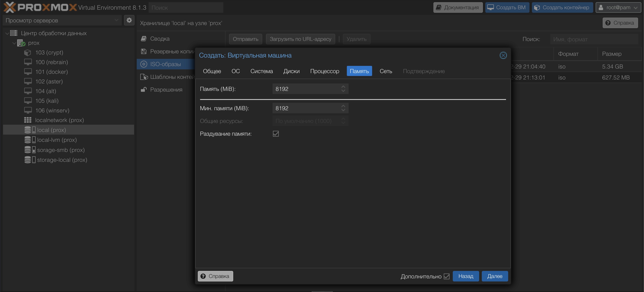Increase Память (MiB) with up spinner arrow

(343, 87)
